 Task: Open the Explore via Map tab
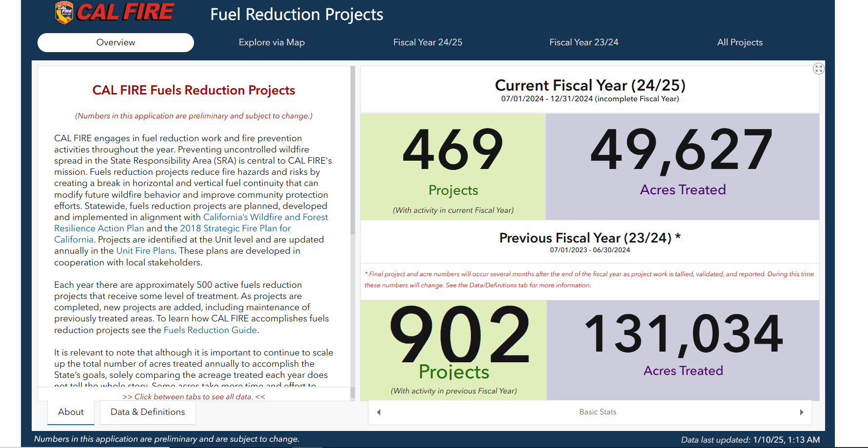click(x=271, y=42)
